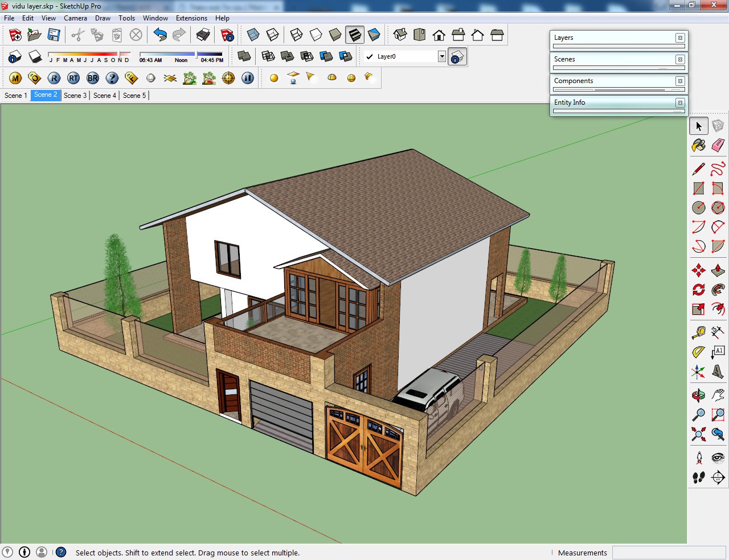
Task: Expand the Components tray panel
Action: point(619,81)
